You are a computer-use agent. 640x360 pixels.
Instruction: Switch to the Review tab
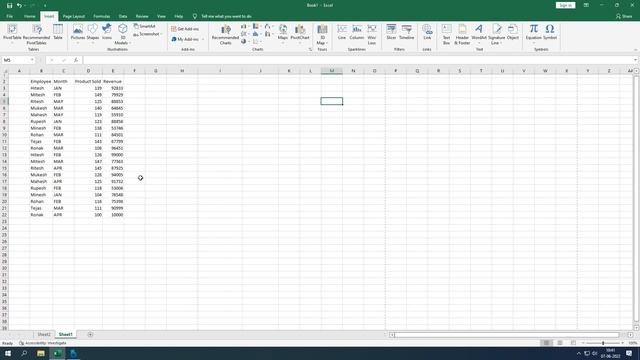tap(142, 16)
